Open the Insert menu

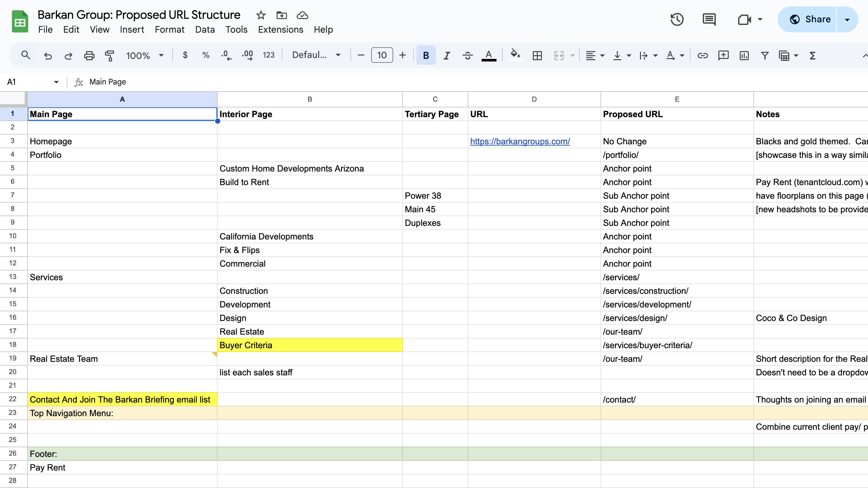click(x=132, y=30)
